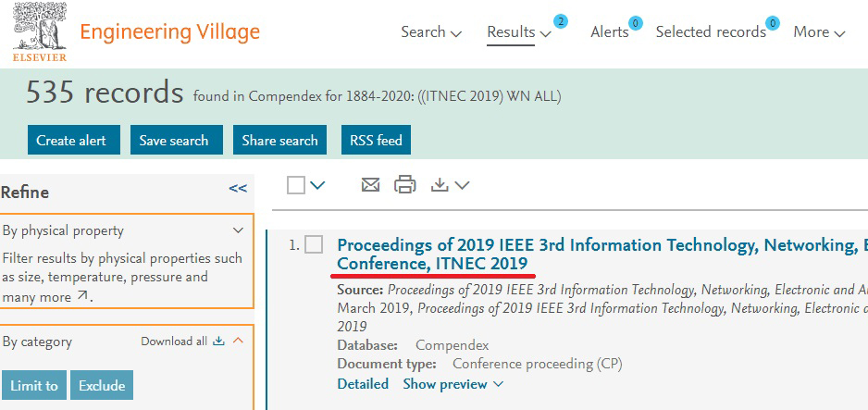Image resolution: width=868 pixels, height=410 pixels.
Task: Expand Show preview for record 1
Action: tap(453, 384)
